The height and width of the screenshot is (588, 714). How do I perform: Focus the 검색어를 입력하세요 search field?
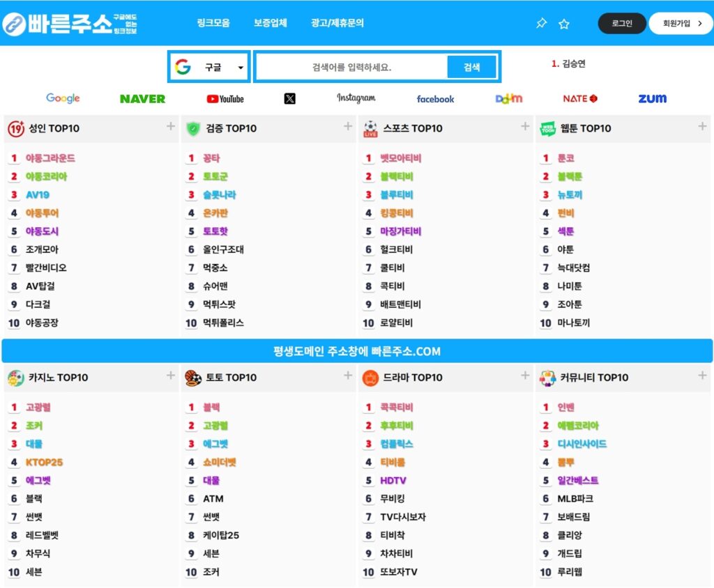point(352,68)
